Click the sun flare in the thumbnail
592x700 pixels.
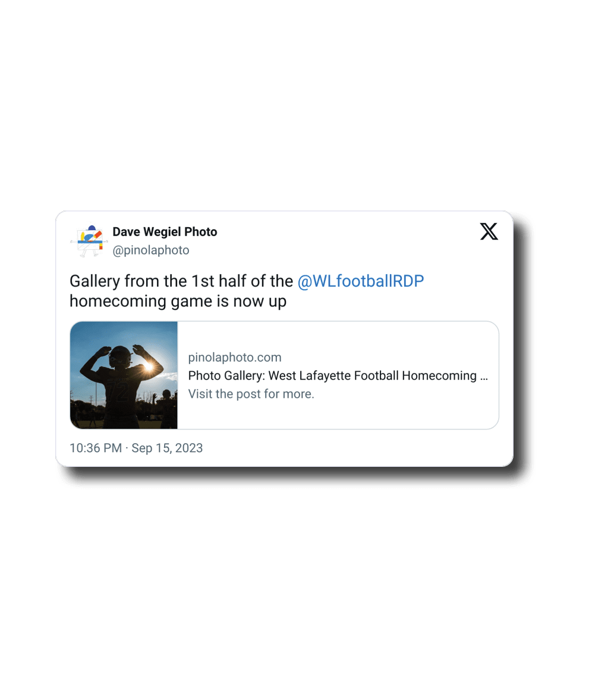click(x=147, y=368)
